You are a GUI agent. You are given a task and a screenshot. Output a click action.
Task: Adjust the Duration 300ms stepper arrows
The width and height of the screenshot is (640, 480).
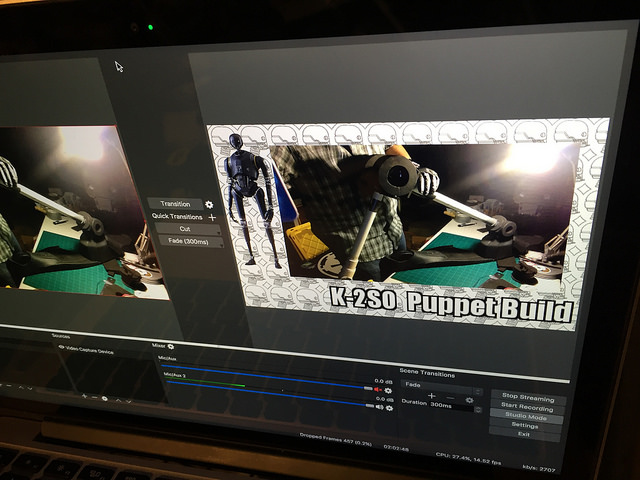(478, 408)
